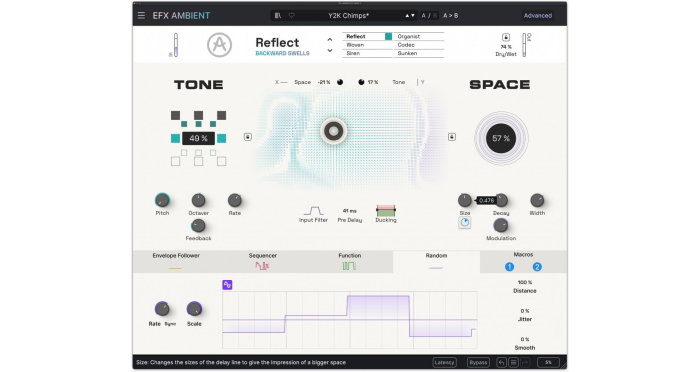Select the Sunken mode
The image size is (700, 372).
(x=419, y=53)
